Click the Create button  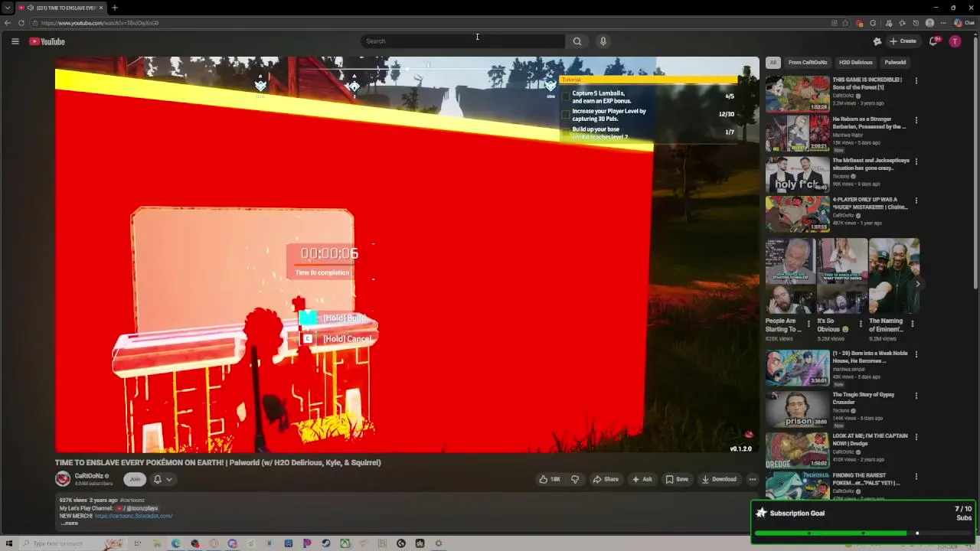903,41
